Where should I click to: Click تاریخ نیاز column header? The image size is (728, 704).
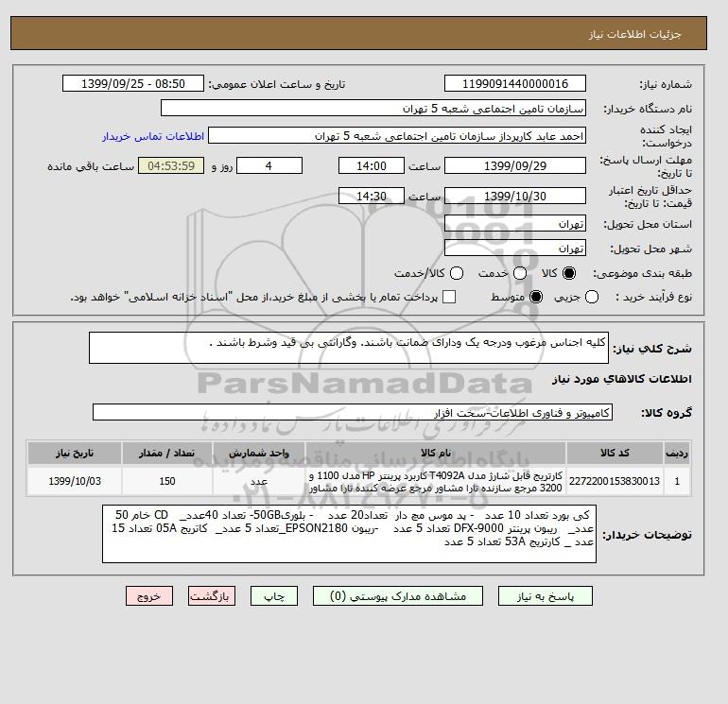coord(75,453)
